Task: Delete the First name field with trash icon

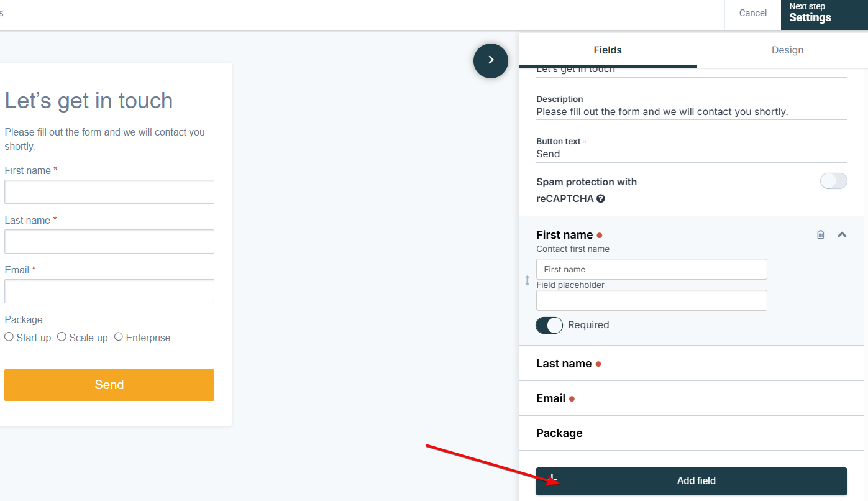Action: pos(821,234)
